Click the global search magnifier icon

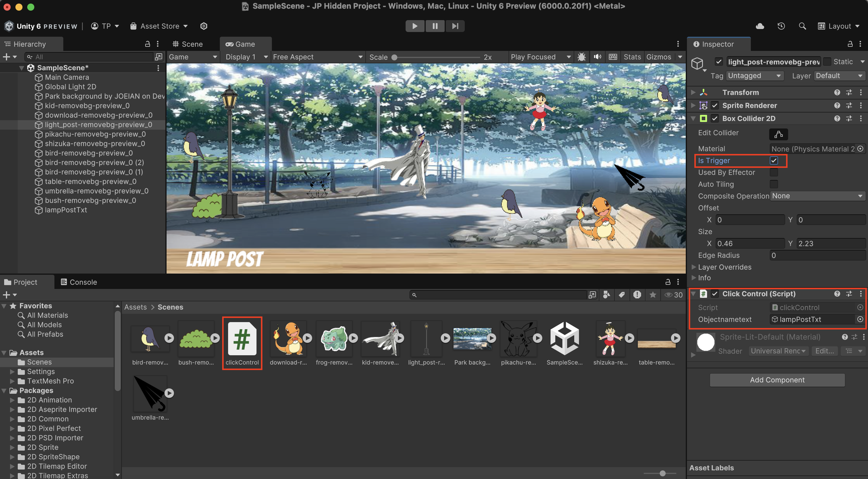click(x=802, y=26)
